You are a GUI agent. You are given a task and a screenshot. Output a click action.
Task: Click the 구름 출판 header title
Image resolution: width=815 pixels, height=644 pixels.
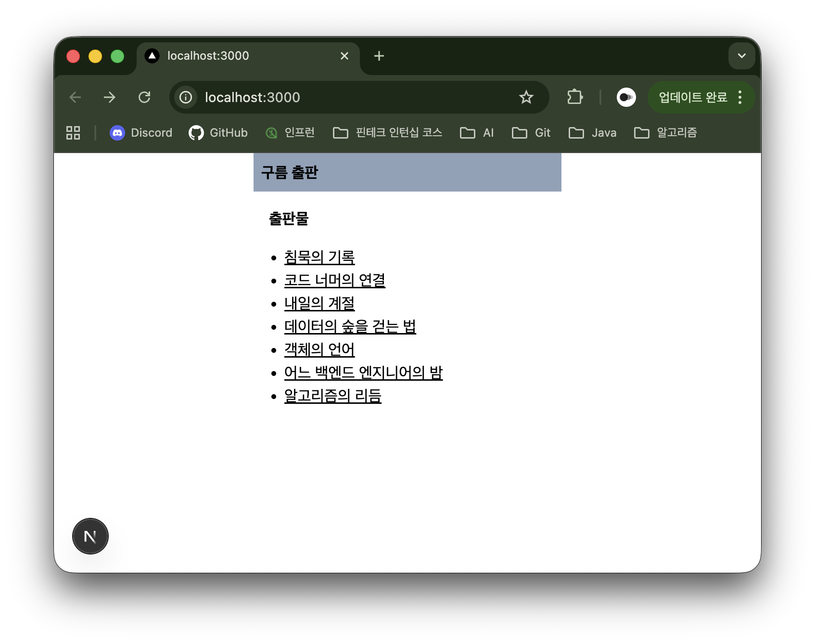click(x=290, y=172)
